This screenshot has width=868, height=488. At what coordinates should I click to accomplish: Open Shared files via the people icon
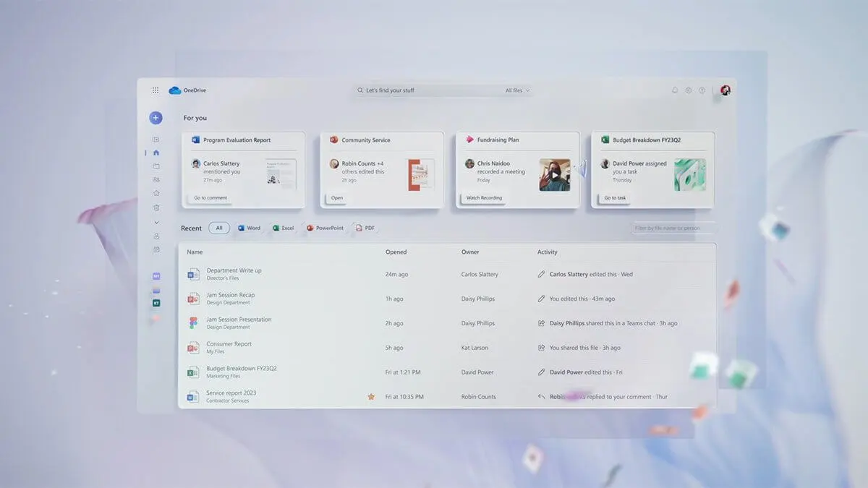point(155,179)
